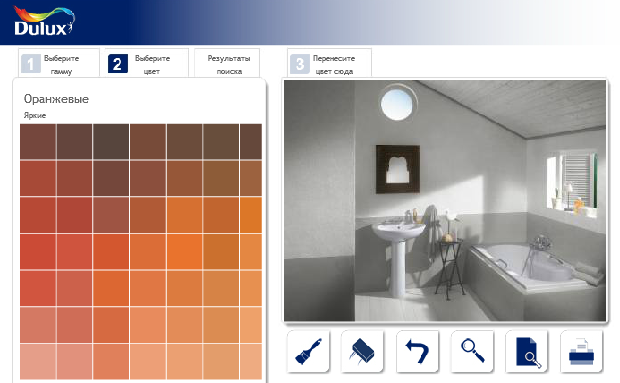Viewport: 620px width, 383px height.
Task: Pick the first pale salmon swatch in bottom row
Action: (38, 362)
